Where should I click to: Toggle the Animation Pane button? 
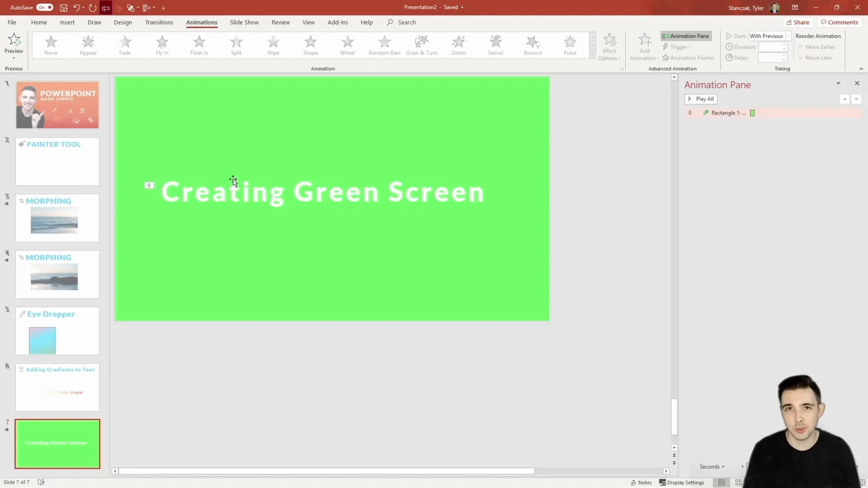click(686, 36)
